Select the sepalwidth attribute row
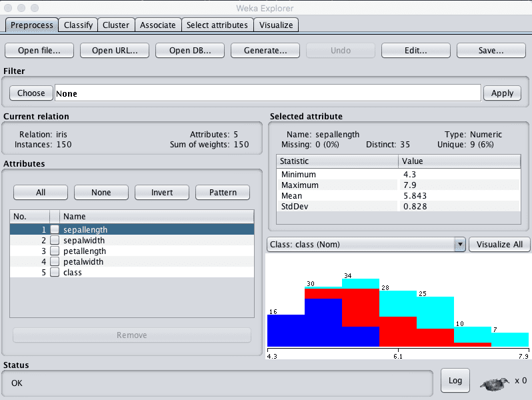 coord(132,240)
